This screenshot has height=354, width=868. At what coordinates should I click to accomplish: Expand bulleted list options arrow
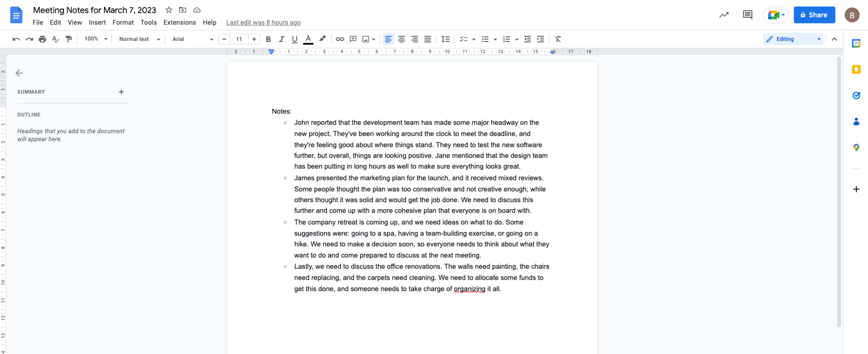(495, 39)
